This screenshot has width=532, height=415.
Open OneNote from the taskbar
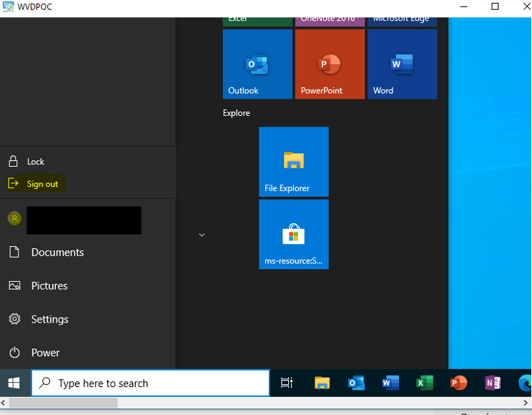493,384
